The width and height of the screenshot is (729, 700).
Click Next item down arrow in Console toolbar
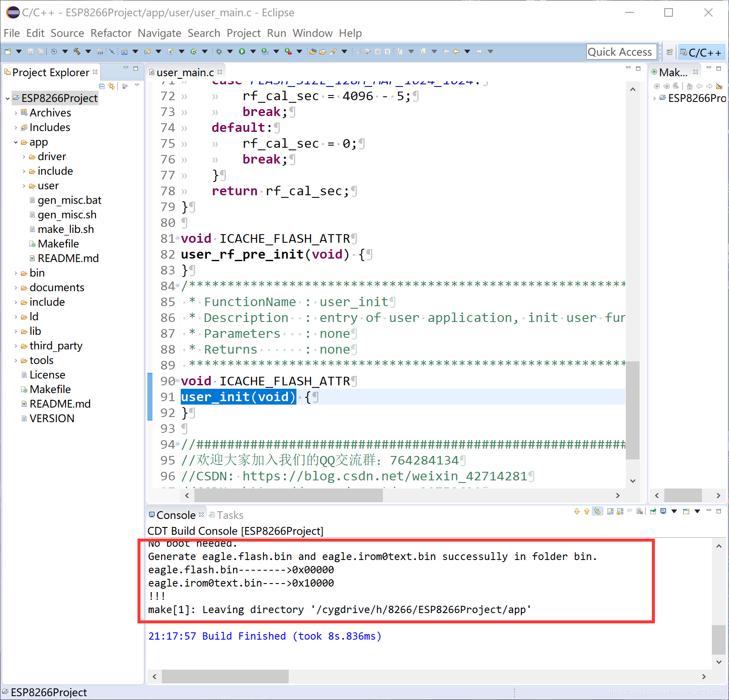coord(577,511)
